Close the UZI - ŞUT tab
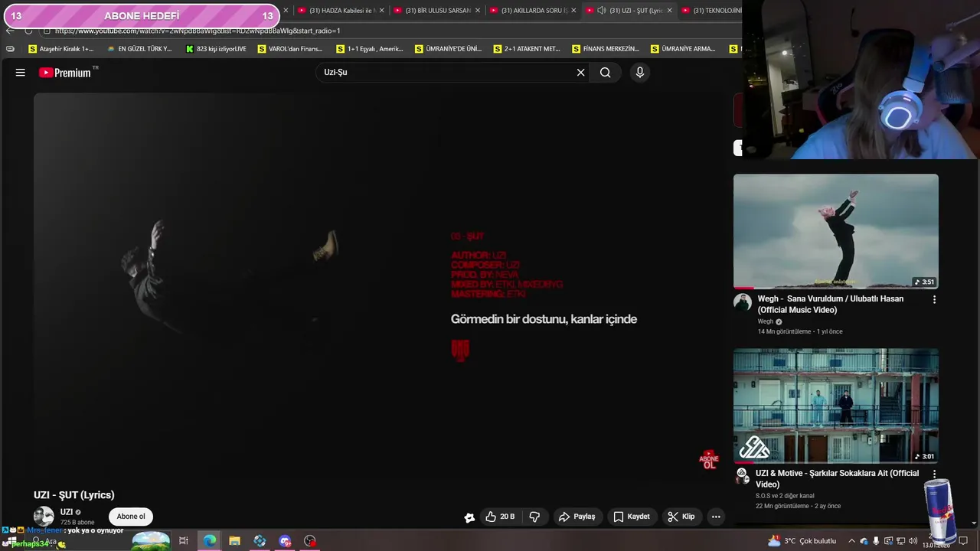Image resolution: width=980 pixels, height=551 pixels. [670, 11]
